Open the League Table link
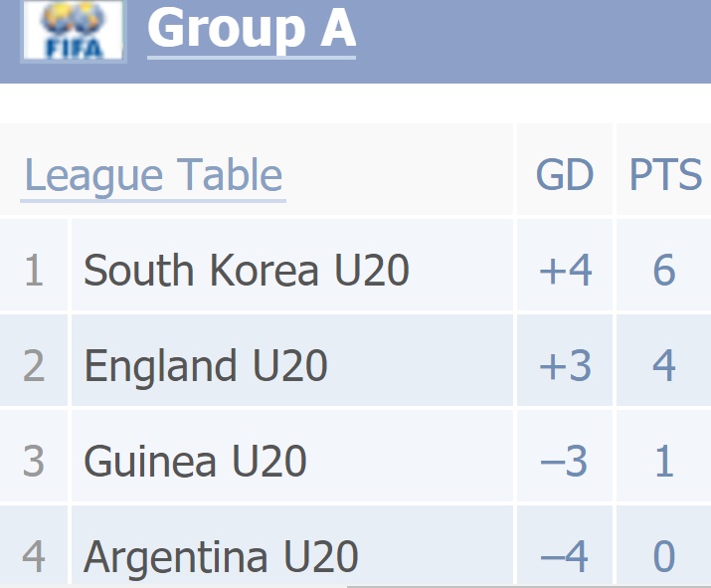711x588 pixels. coord(153,175)
